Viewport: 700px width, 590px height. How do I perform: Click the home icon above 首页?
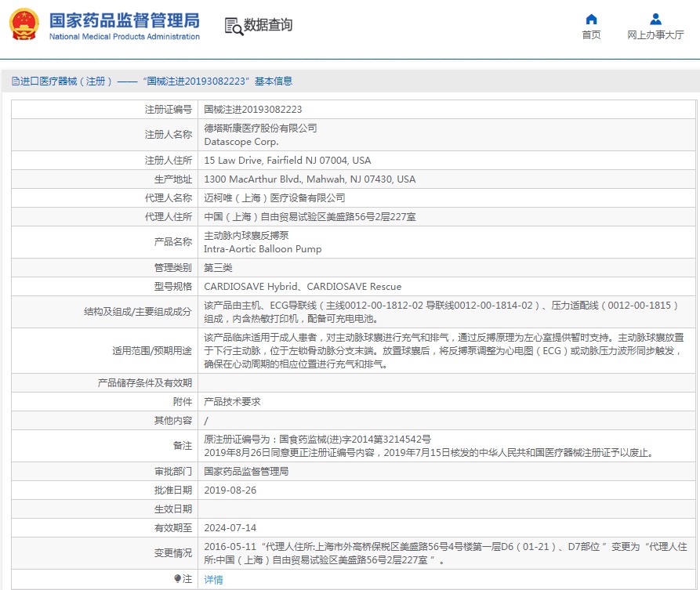pyautogui.click(x=591, y=19)
